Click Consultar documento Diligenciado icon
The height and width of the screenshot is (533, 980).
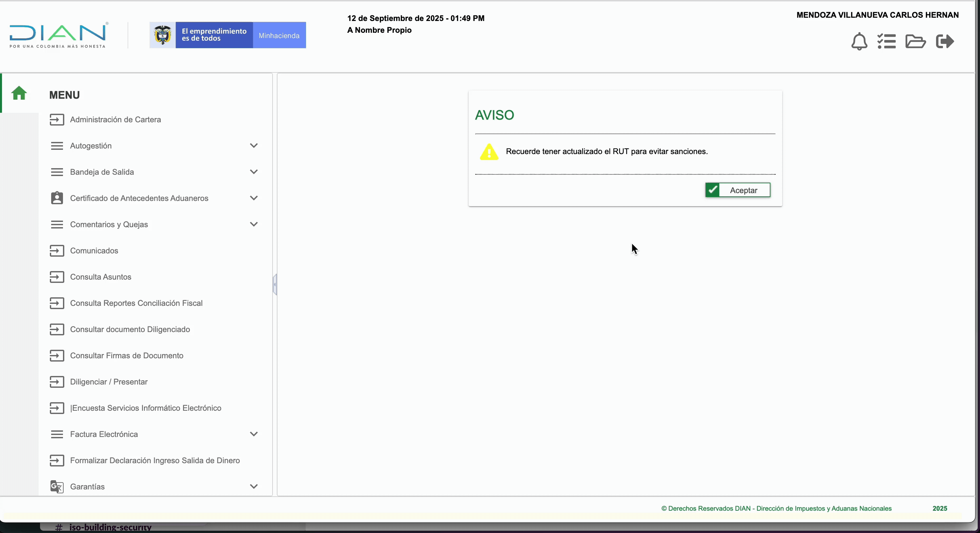[57, 330]
